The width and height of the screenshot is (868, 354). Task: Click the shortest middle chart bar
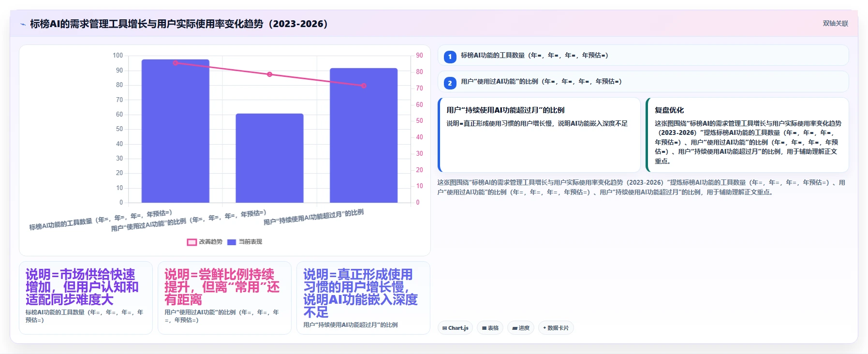pos(269,158)
